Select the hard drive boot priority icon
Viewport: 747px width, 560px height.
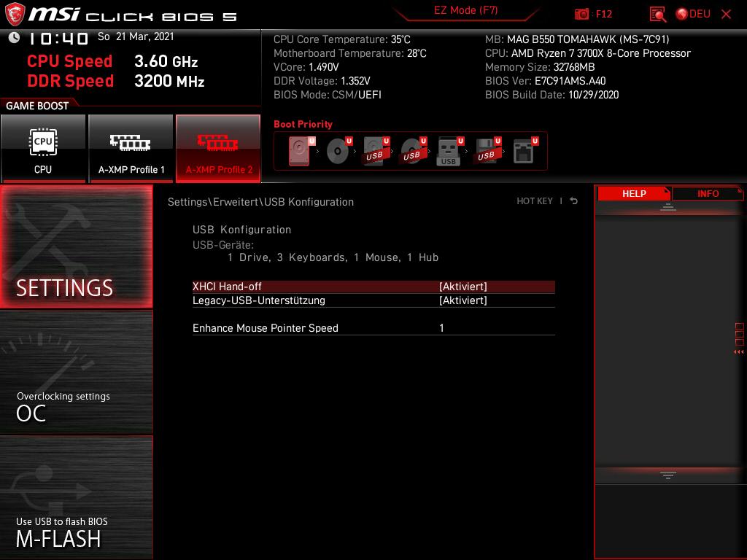click(x=299, y=150)
